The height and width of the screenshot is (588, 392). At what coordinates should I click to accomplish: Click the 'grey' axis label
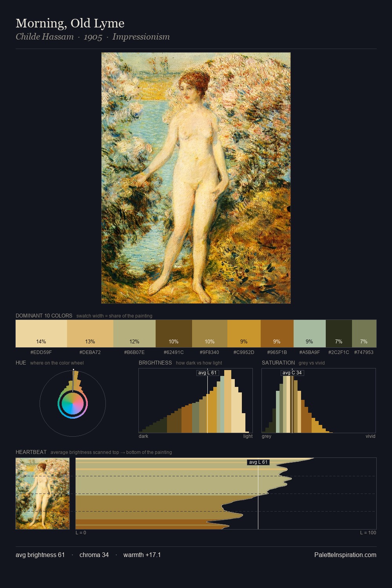pyautogui.click(x=267, y=436)
